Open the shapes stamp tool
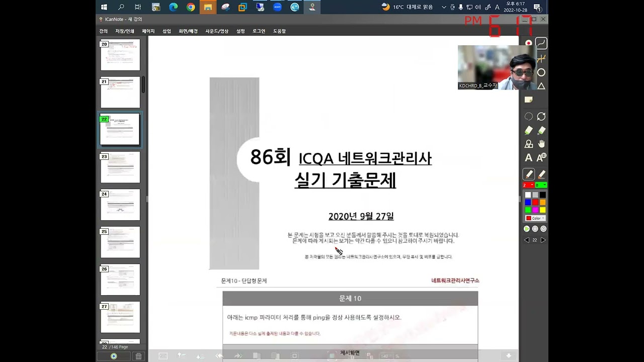 click(528, 144)
